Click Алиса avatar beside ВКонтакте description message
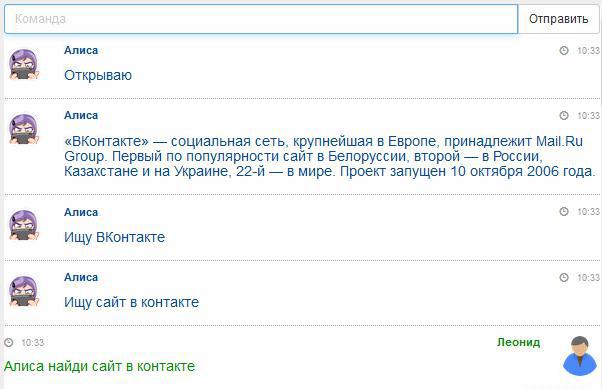 point(24,129)
